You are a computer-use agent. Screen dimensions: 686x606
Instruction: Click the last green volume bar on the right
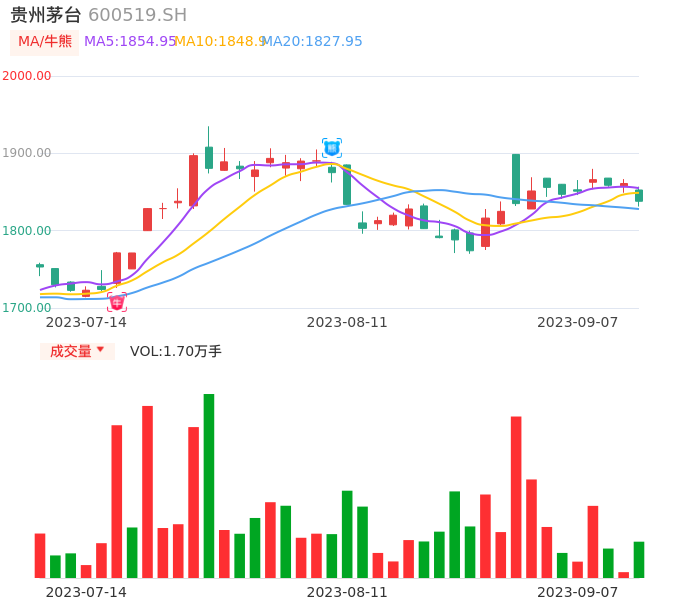click(x=639, y=560)
